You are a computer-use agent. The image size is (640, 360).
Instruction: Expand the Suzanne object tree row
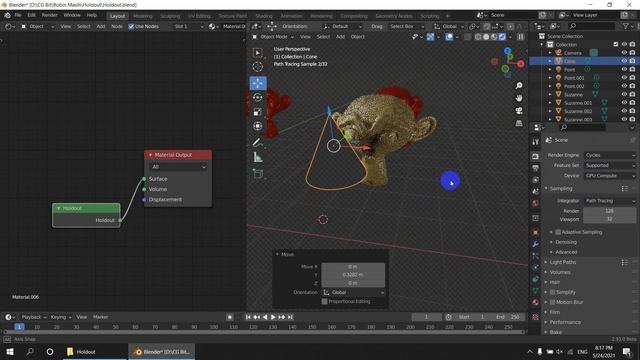550,95
